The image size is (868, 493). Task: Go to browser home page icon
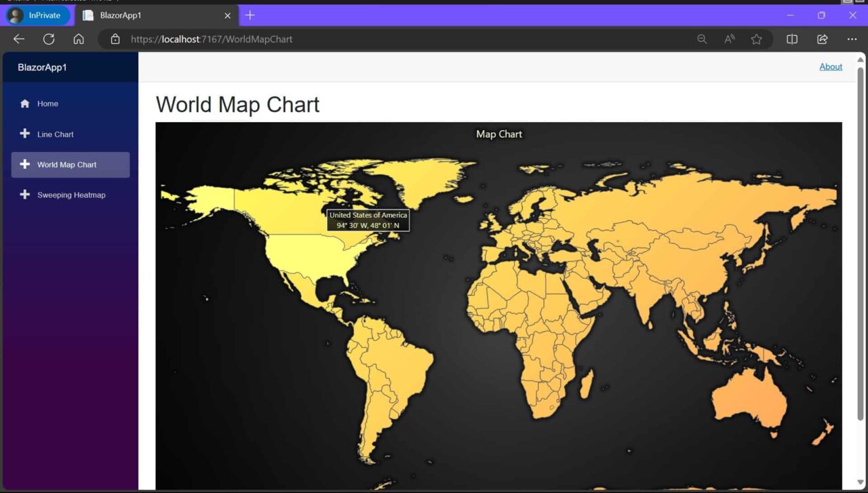click(x=79, y=39)
